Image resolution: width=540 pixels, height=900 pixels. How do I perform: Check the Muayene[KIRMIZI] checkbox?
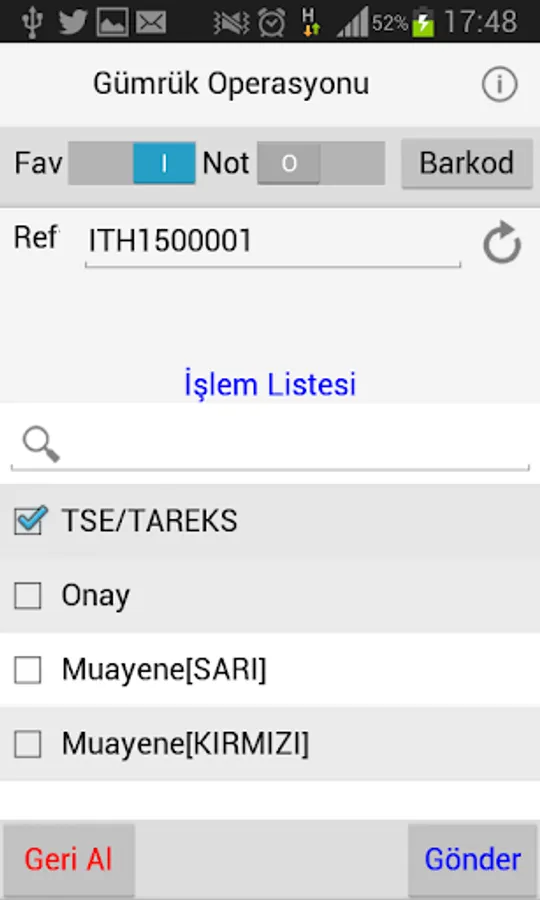28,744
